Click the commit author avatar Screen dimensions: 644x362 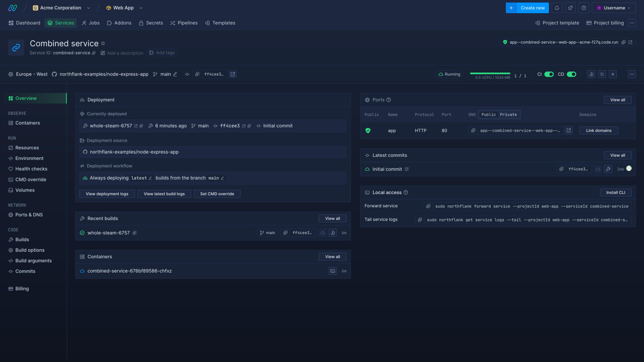[x=629, y=169]
